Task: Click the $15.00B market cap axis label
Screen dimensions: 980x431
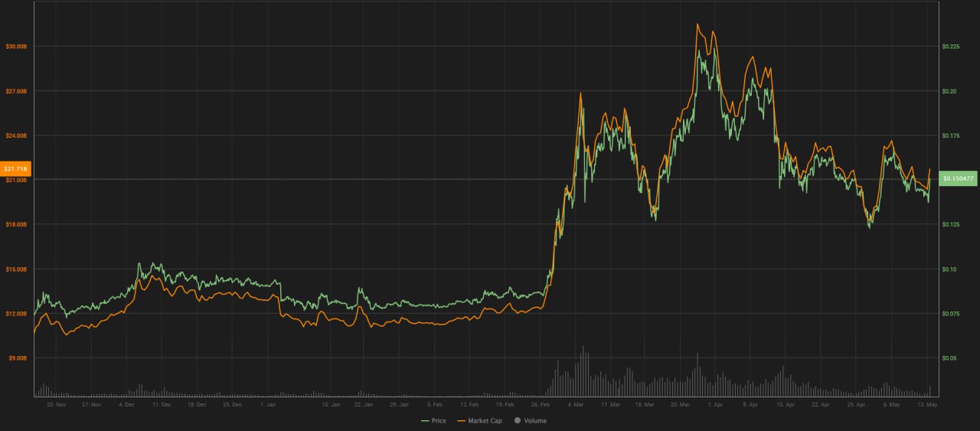Action: (x=16, y=269)
